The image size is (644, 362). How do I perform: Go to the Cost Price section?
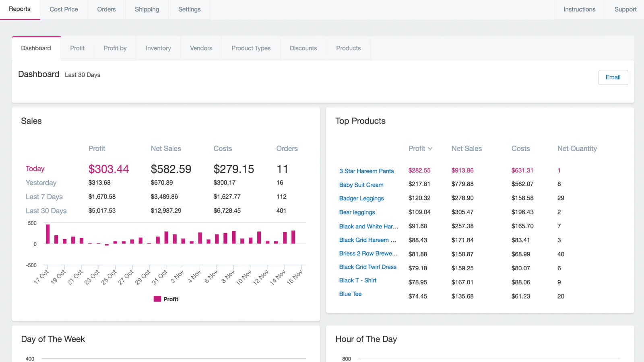click(x=64, y=9)
